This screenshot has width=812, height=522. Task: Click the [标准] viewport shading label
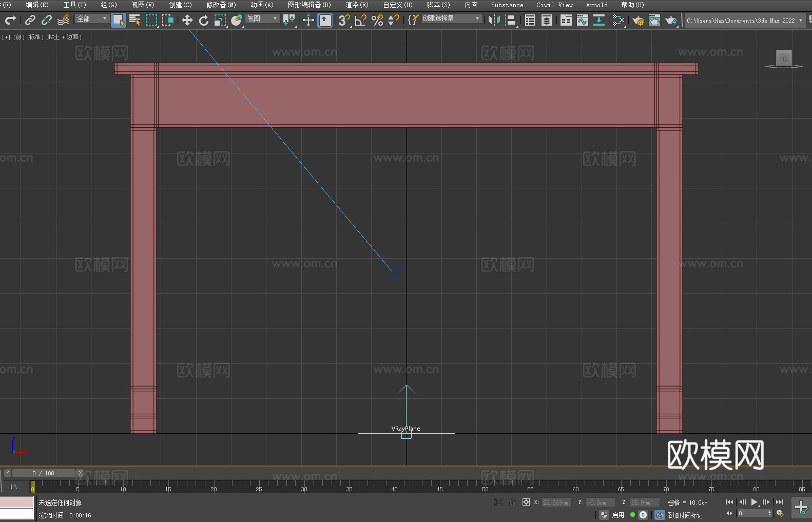35,37
